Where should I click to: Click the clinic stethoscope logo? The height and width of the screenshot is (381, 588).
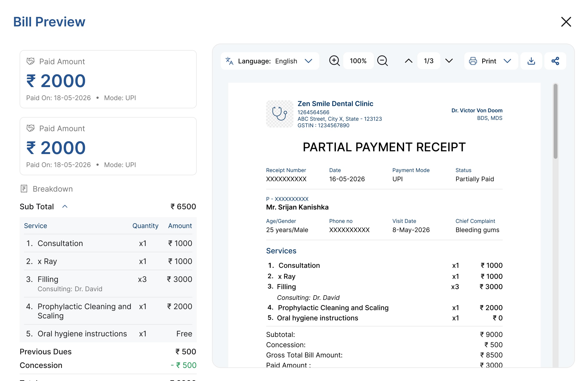coord(280,114)
